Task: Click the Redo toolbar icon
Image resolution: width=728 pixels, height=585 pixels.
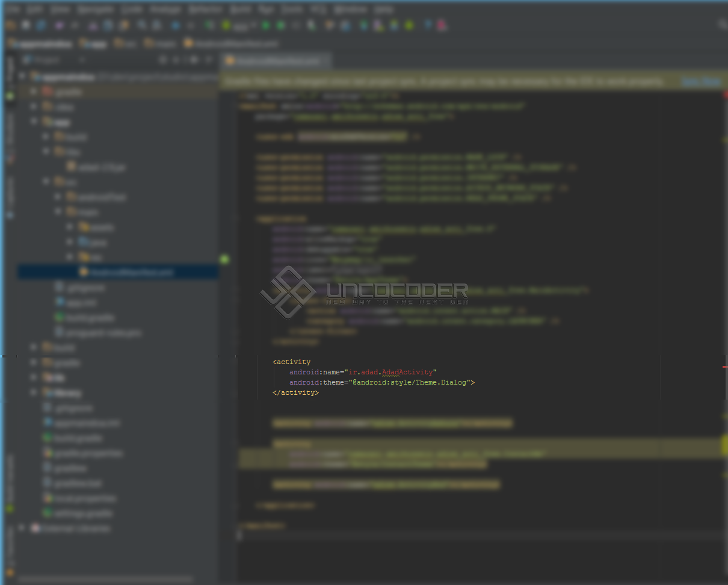Action: pos(75,25)
